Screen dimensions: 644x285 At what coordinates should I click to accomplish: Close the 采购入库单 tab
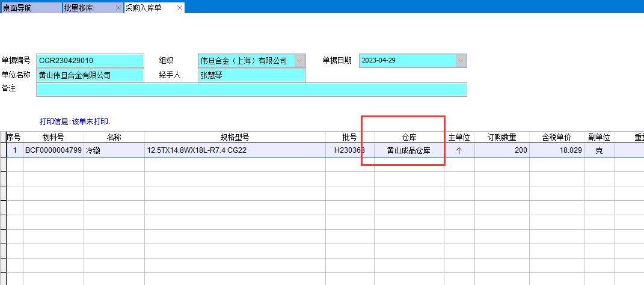click(179, 8)
